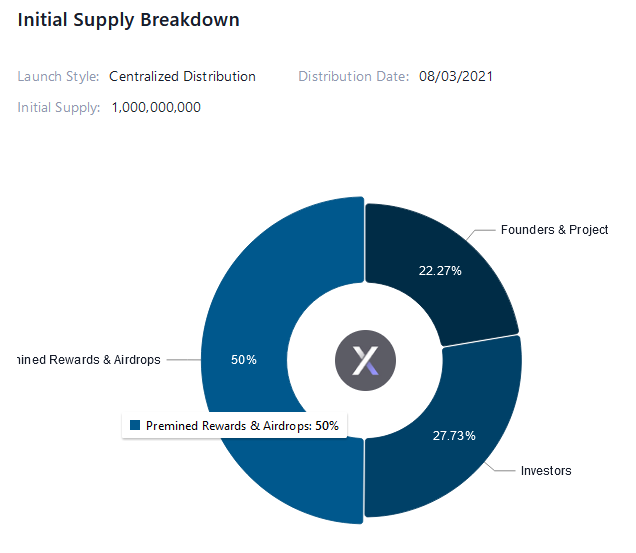Click the Launch Style field label

pos(58,76)
